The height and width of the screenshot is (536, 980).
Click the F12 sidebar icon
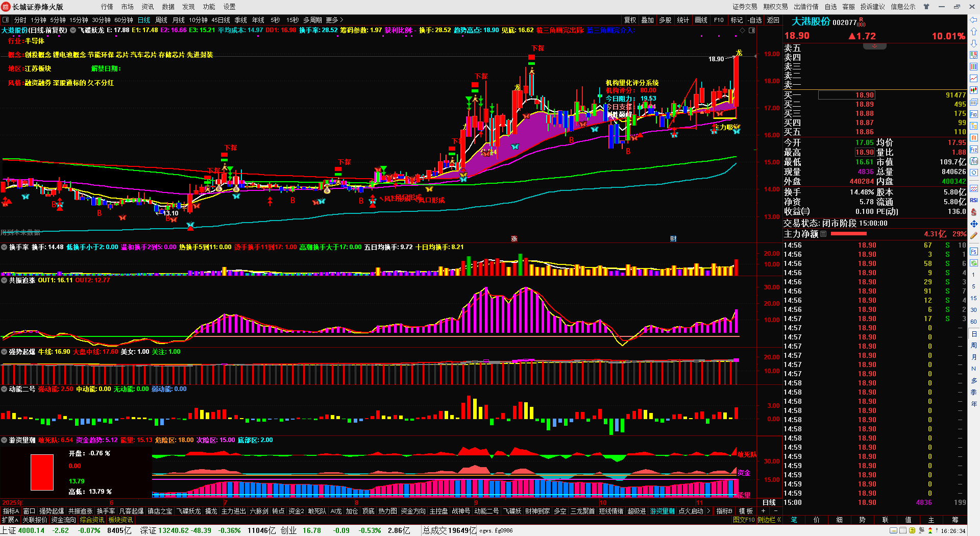pos(974,150)
